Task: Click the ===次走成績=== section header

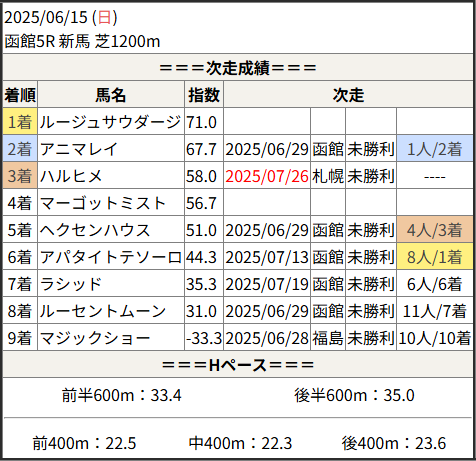Action: [238, 68]
